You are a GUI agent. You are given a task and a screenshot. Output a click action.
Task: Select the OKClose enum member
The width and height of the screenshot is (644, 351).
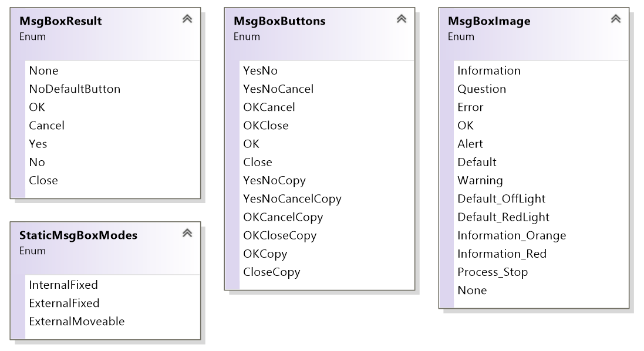pyautogui.click(x=266, y=126)
